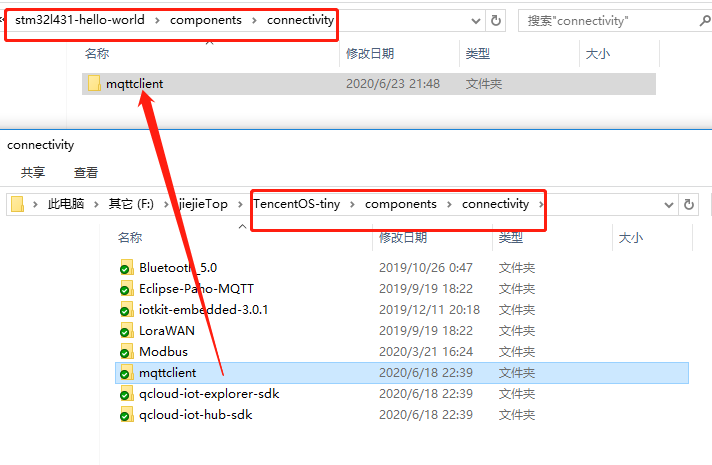Click the Modbus folder icon
This screenshot has width=712, height=465.
[126, 352]
